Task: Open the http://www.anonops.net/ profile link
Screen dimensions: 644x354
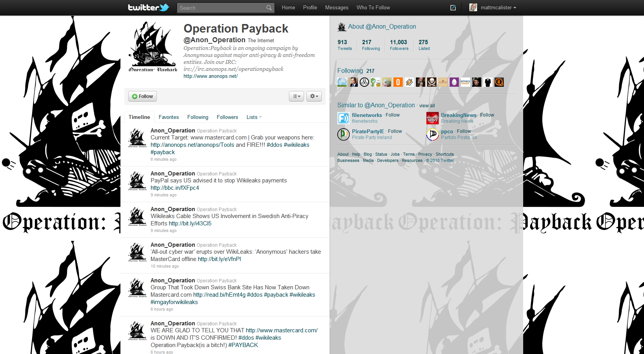Action: tap(211, 76)
